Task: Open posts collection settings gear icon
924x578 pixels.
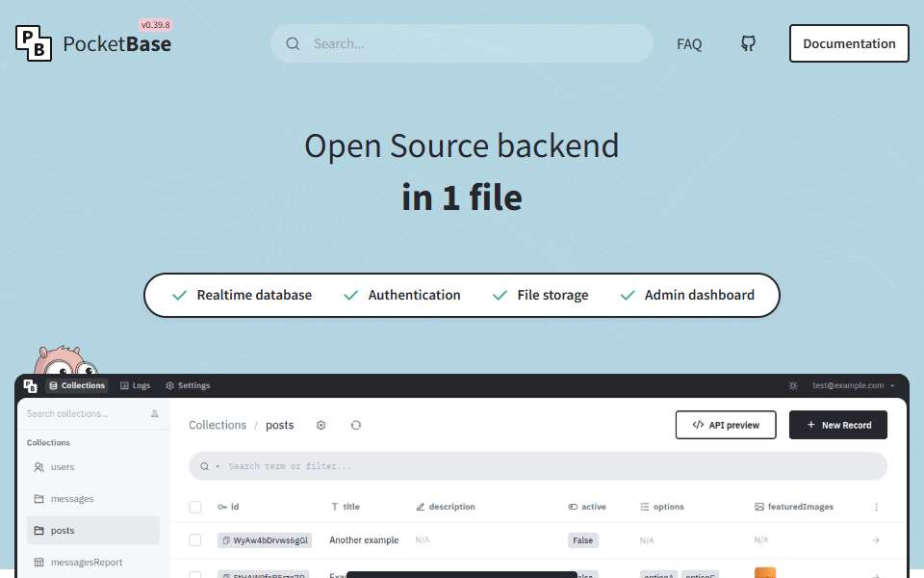Action: pos(321,425)
